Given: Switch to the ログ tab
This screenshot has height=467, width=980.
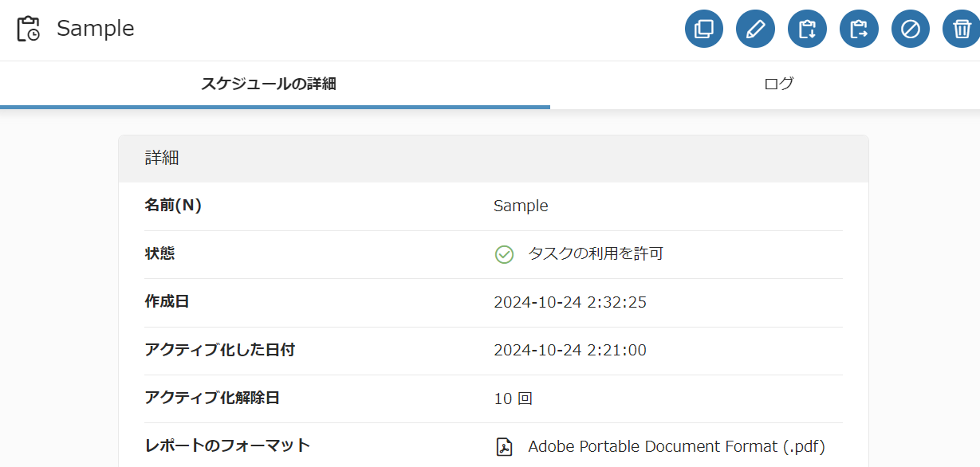Looking at the screenshot, I should (x=778, y=84).
